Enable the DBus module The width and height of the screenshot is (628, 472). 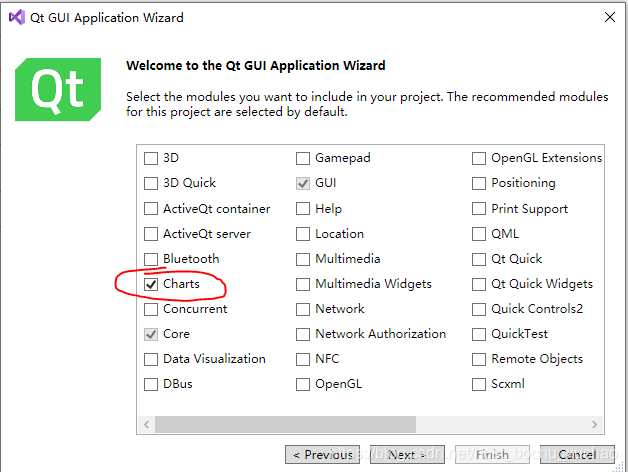coord(151,384)
